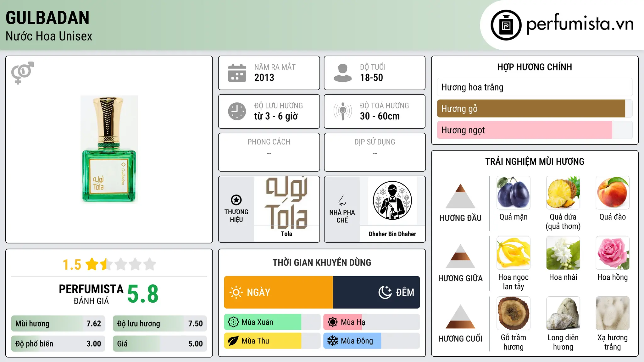Click the release year value 2013
This screenshot has width=644, height=362.
[x=264, y=78]
